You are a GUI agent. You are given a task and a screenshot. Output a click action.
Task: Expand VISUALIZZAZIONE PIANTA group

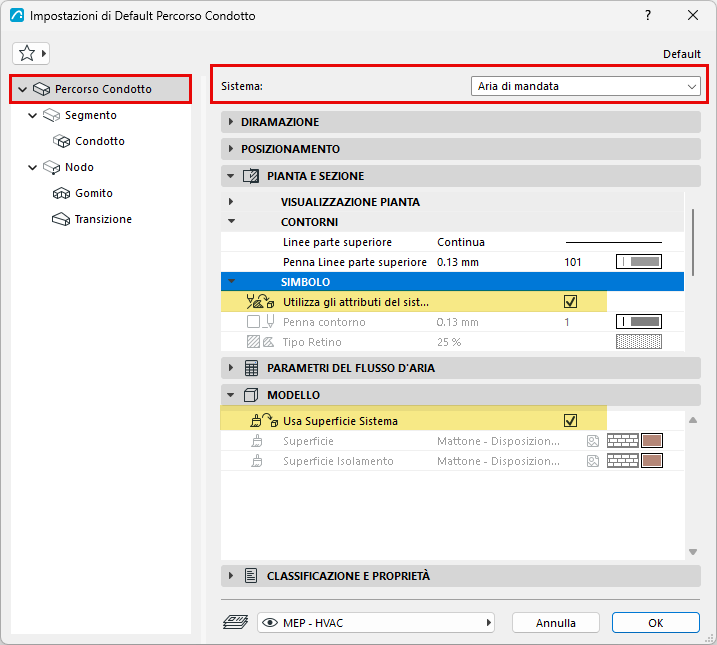tap(231, 202)
